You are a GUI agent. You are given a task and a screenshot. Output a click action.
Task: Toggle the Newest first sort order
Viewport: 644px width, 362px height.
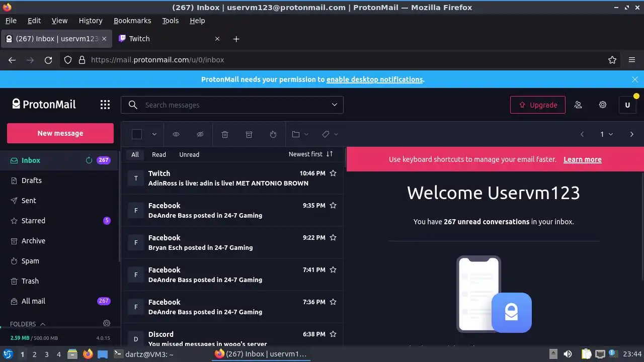click(x=311, y=154)
